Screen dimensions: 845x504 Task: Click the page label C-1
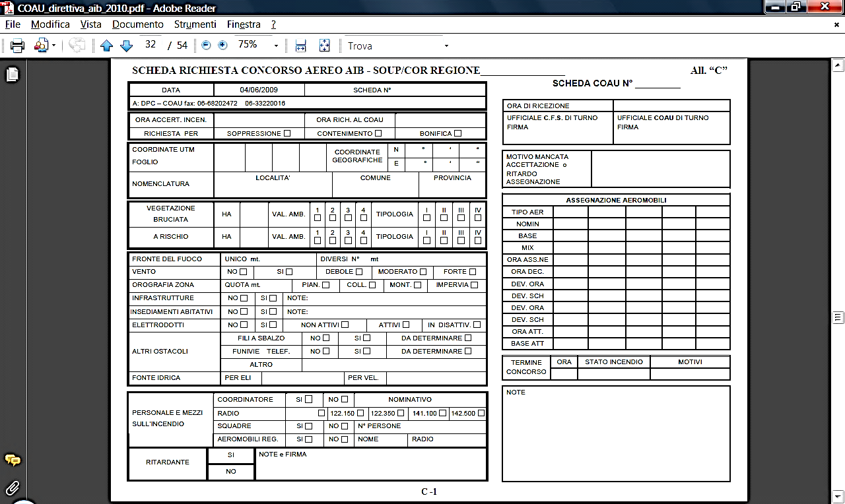[429, 491]
